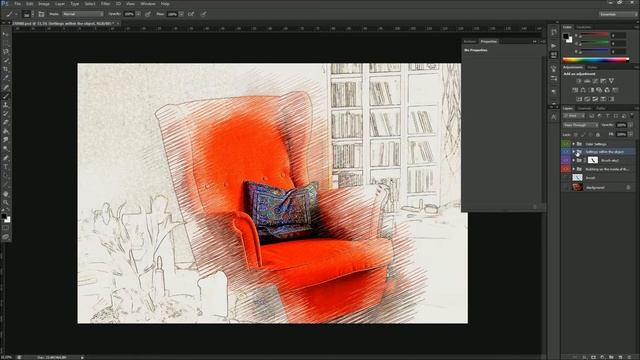Open the brush Mode dropdown

click(83, 14)
